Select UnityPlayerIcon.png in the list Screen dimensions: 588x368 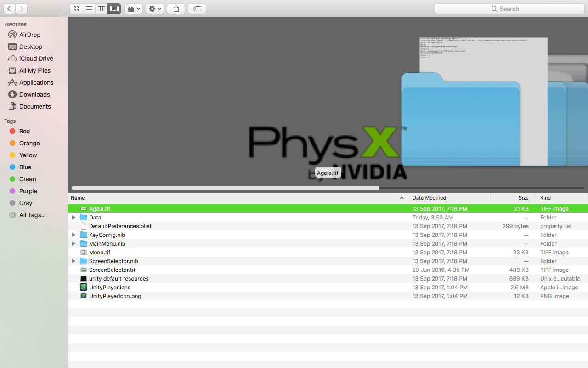(328, 296)
